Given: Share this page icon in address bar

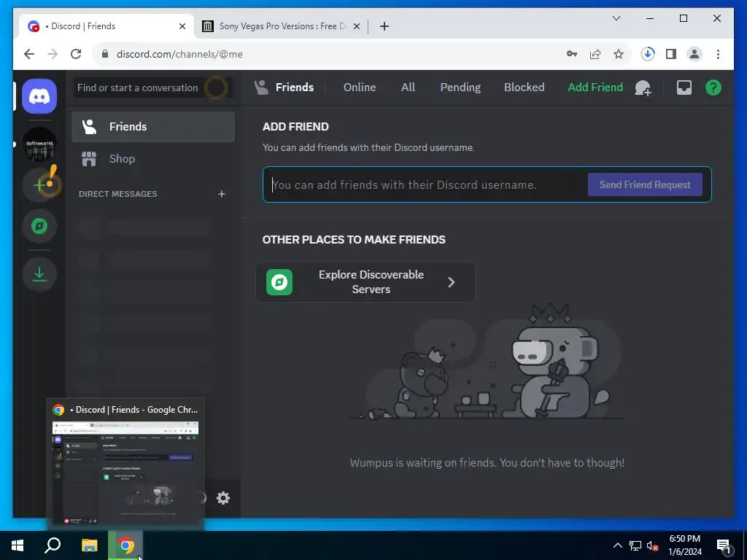Looking at the screenshot, I should [x=595, y=54].
